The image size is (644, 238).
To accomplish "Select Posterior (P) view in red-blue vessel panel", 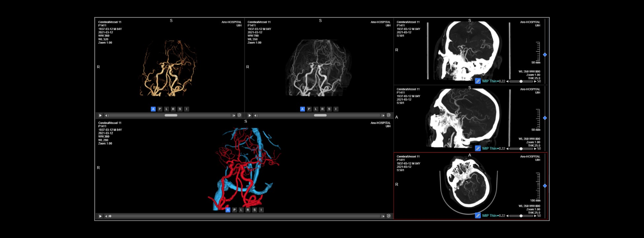I will (x=235, y=210).
